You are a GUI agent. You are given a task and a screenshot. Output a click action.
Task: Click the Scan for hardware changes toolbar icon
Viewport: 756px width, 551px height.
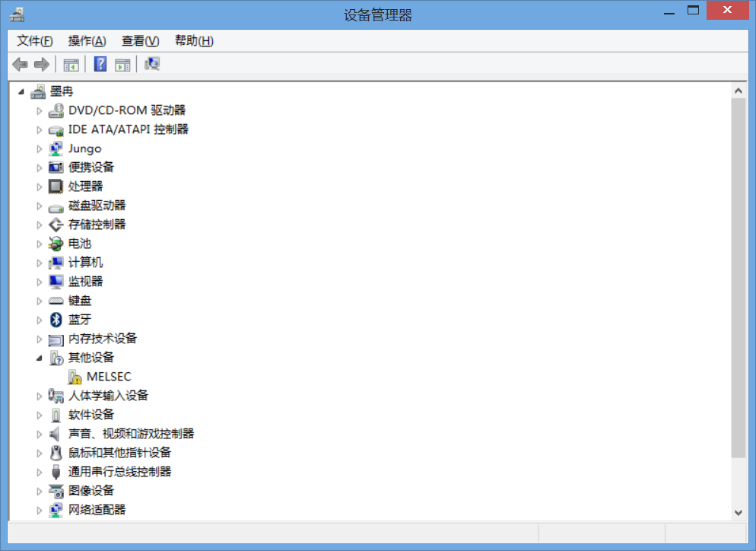152,65
